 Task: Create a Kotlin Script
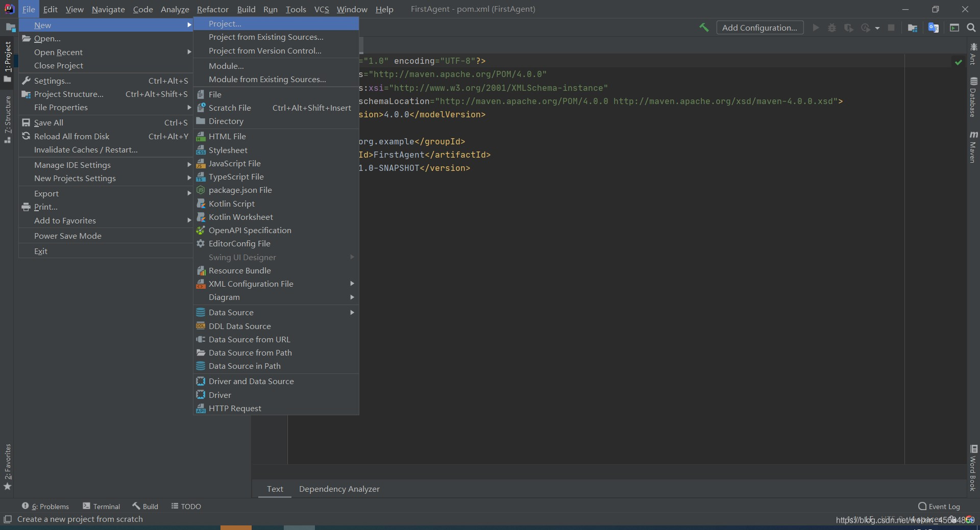276,204
